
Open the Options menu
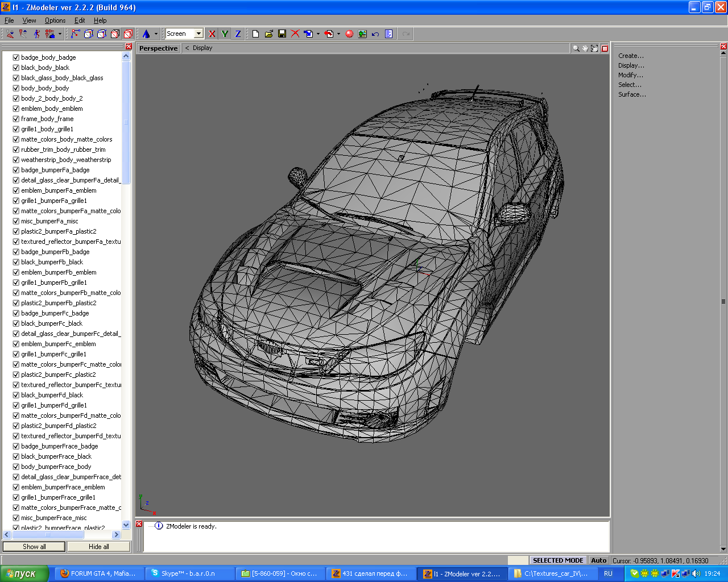[55, 20]
